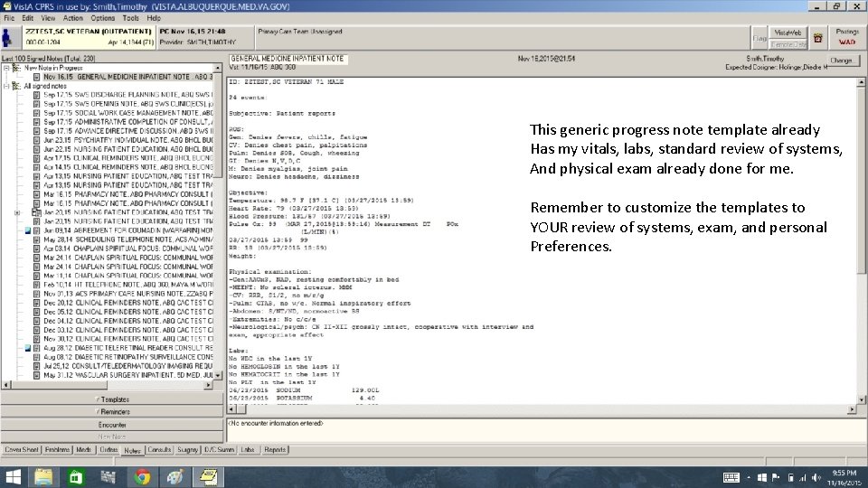Click the No encounter information entered box
The width and height of the screenshot is (868, 488).
pos(546,430)
